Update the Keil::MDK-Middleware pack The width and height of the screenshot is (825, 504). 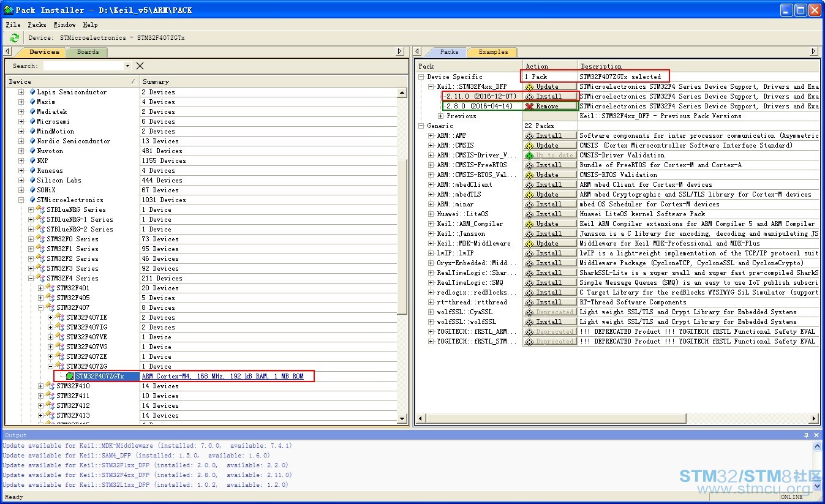[x=550, y=243]
